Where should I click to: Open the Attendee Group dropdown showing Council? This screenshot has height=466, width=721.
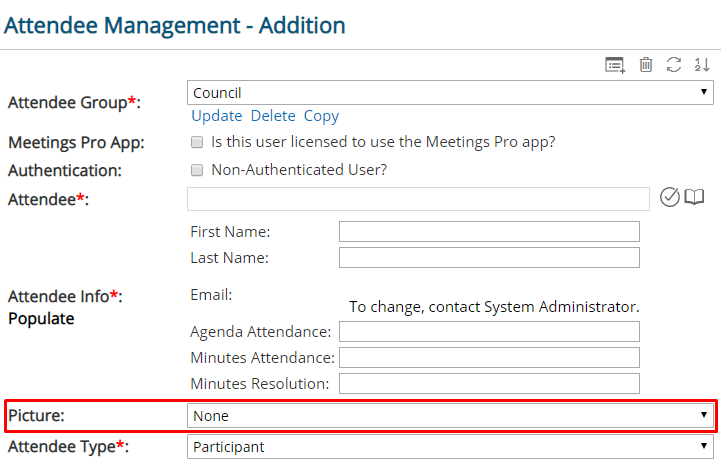[450, 92]
